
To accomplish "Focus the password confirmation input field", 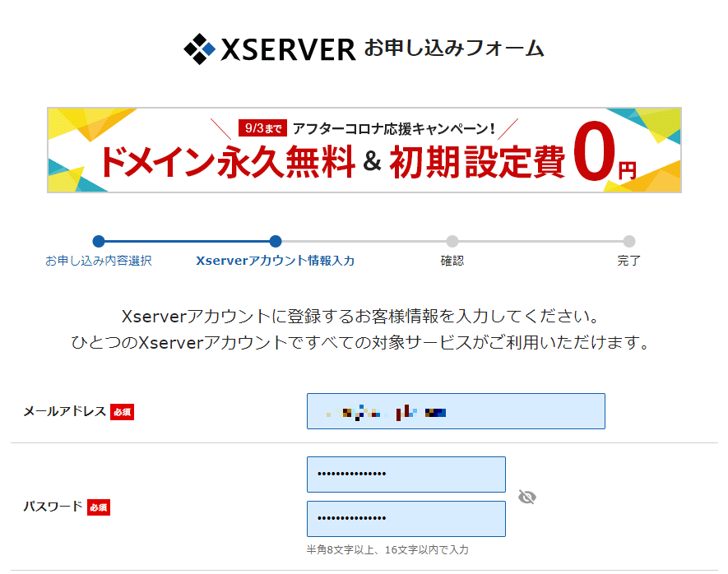I will [x=406, y=519].
